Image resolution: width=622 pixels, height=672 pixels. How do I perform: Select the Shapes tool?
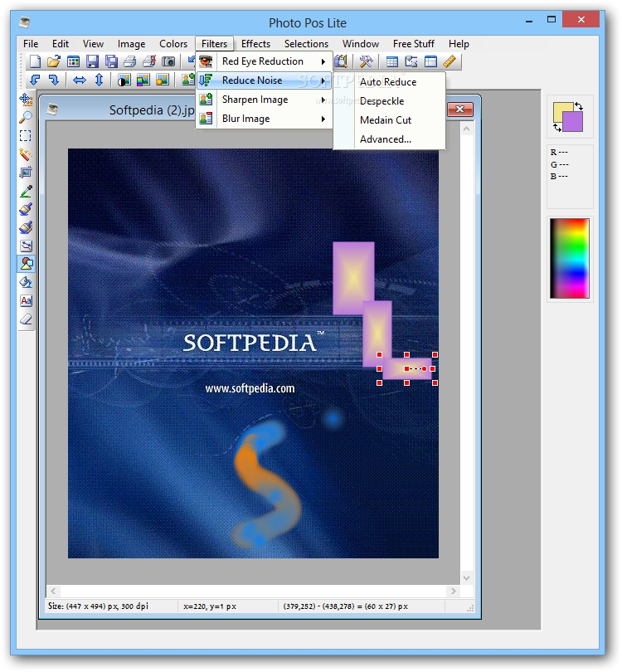tap(27, 264)
